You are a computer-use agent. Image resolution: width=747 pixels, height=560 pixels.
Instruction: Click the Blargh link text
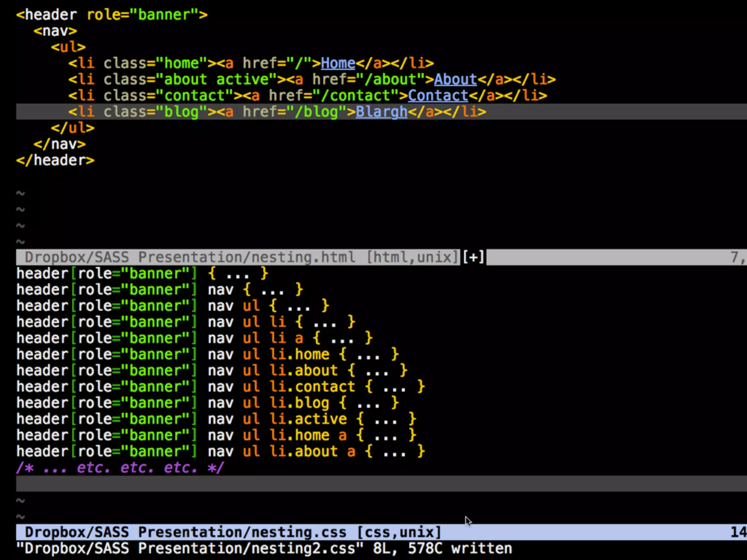tap(381, 112)
